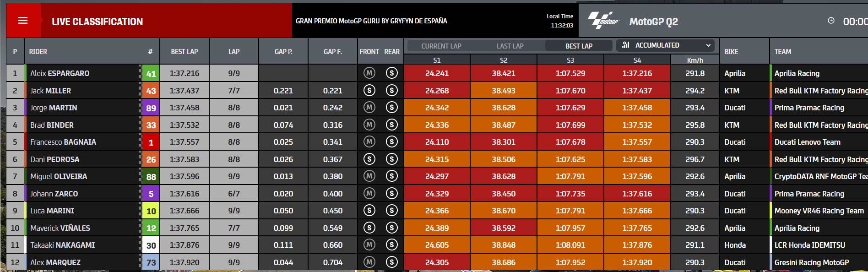Click Luca Marini's yellow number 10 badge
The height and width of the screenshot is (272, 868).
(x=151, y=211)
